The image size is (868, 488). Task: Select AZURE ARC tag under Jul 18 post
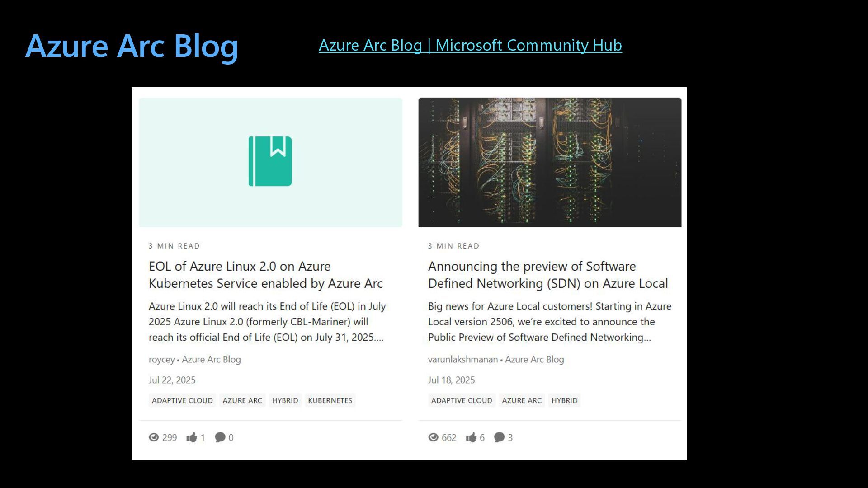pyautogui.click(x=522, y=400)
